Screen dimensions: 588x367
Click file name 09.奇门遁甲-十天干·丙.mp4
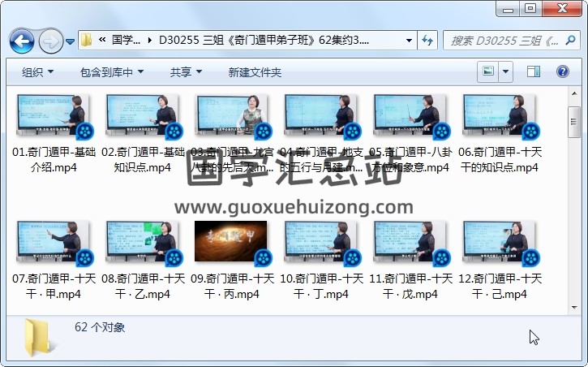point(232,287)
